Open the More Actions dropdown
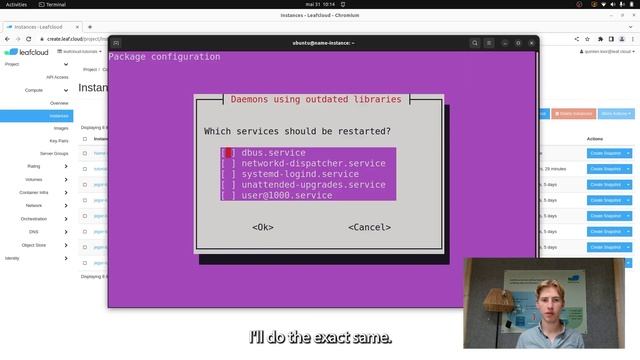The image size is (640, 360). click(616, 113)
